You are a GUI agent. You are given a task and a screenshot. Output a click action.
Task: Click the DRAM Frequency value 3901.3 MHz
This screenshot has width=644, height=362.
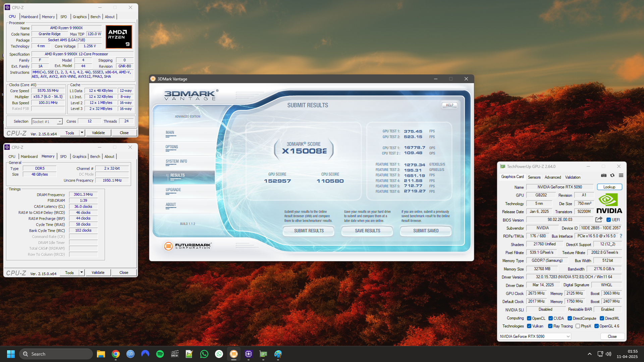tap(83, 194)
